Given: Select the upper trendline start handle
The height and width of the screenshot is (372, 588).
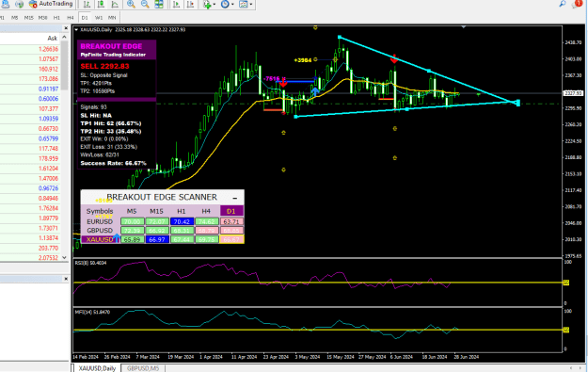Looking at the screenshot, I should (340, 37).
